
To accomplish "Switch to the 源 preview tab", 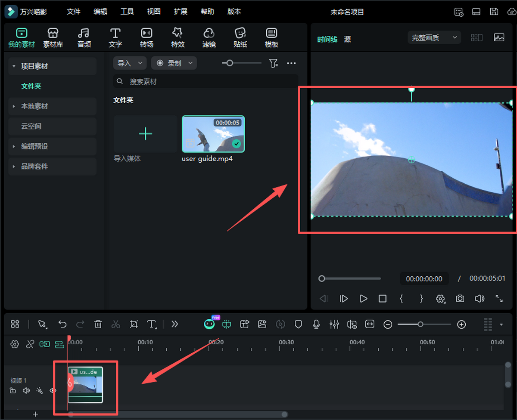I will tap(347, 39).
